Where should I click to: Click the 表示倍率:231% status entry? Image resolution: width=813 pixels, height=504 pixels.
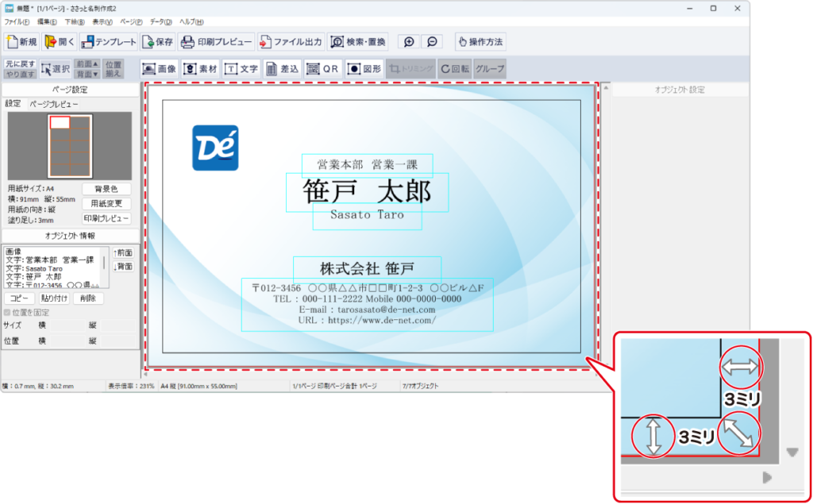[131, 387]
